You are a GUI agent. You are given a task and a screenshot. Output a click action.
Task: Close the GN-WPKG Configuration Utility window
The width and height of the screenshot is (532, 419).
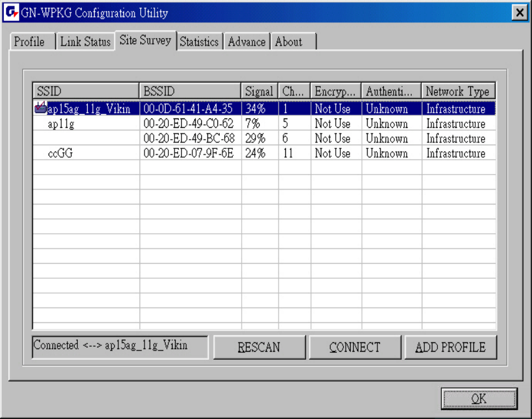point(519,12)
